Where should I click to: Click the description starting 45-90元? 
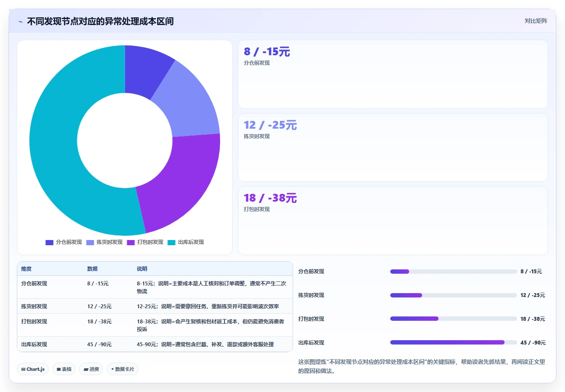[205, 345]
